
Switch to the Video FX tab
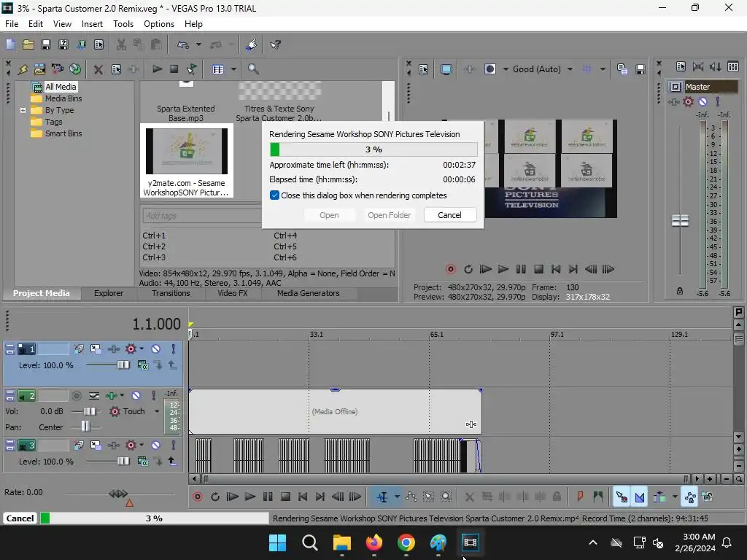click(233, 293)
